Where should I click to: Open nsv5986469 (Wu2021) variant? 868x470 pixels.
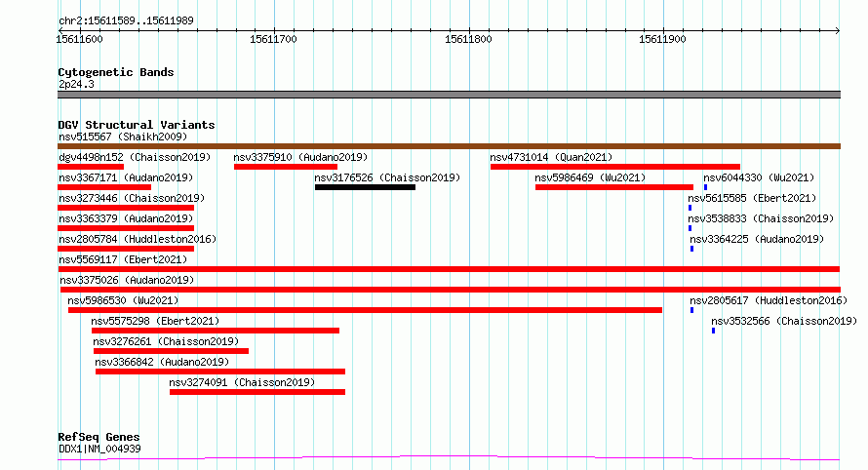(x=590, y=177)
